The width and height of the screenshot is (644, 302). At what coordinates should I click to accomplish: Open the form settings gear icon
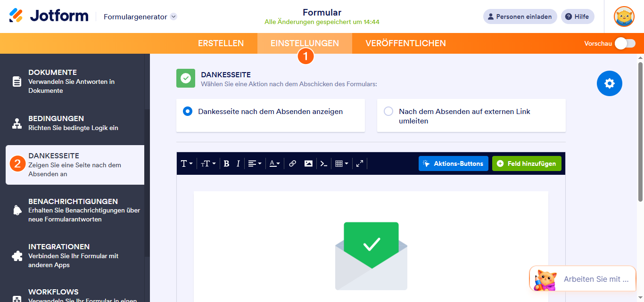pyautogui.click(x=609, y=83)
